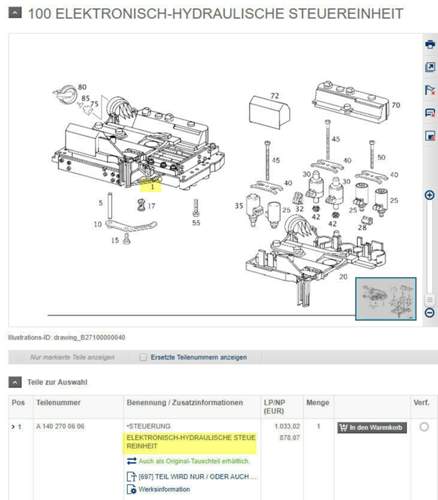Click the net price 870,07
Image resolution: width=438 pixels, height=500 pixels.
point(290,437)
